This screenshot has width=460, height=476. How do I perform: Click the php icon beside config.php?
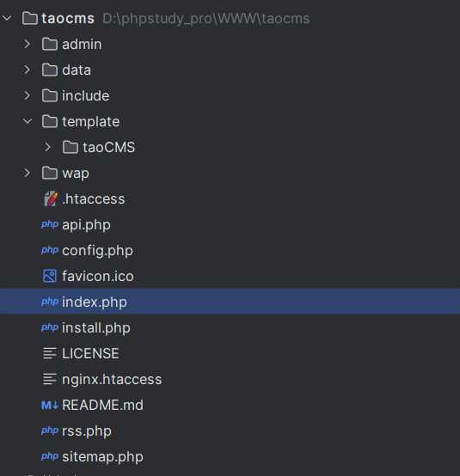[50, 250]
